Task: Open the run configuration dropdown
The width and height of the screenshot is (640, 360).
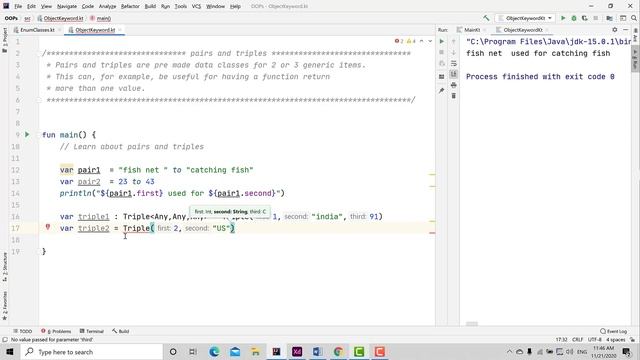Action: click(x=525, y=18)
